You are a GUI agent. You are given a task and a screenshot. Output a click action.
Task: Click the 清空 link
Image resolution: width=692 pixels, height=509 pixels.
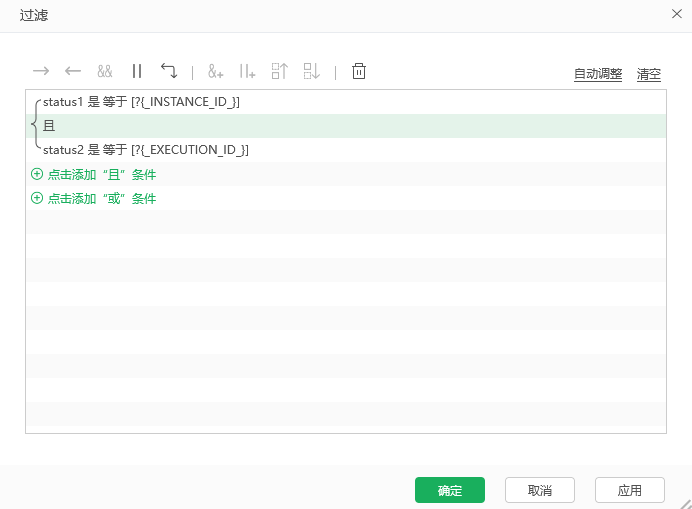pos(649,74)
